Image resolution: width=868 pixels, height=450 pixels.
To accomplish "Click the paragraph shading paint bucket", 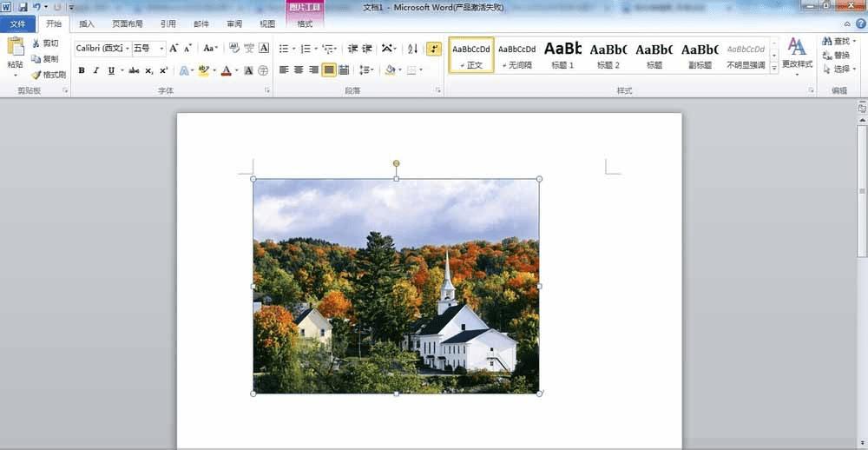I will (391, 69).
